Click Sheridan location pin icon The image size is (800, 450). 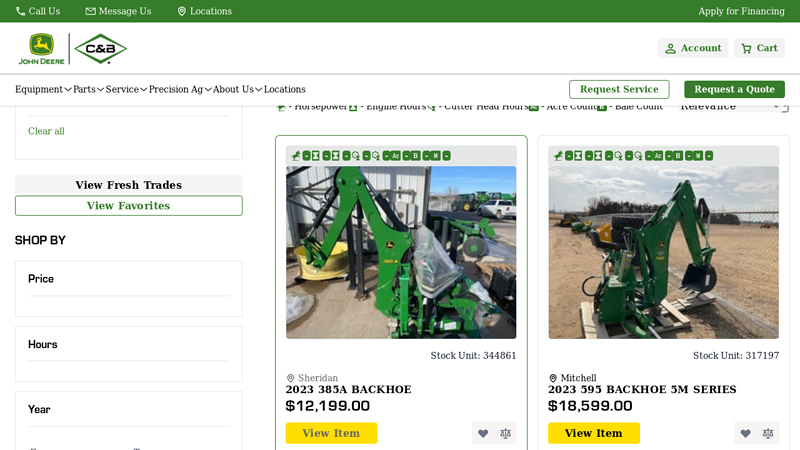tap(290, 378)
